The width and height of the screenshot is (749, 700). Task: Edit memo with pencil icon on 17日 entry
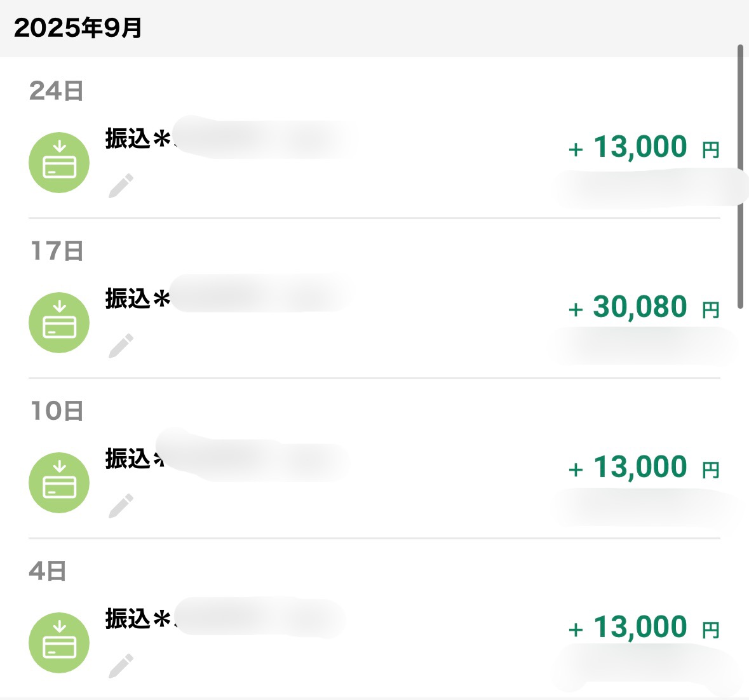(121, 346)
